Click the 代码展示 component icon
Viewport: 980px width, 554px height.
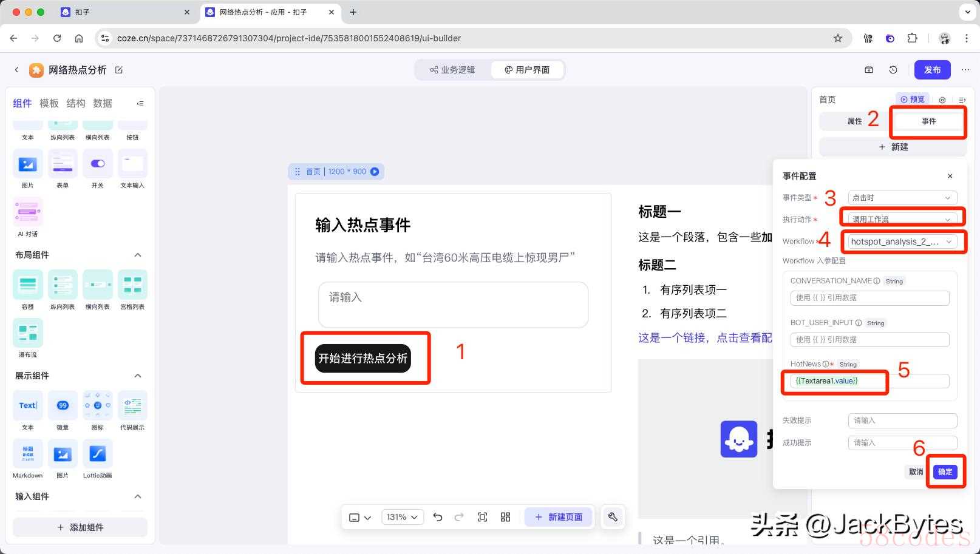pyautogui.click(x=132, y=405)
